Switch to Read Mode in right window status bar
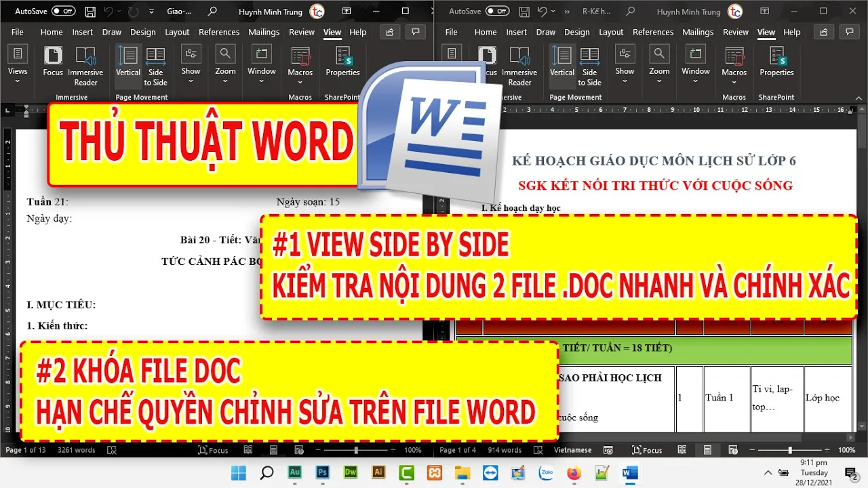868x488 pixels. (x=682, y=450)
